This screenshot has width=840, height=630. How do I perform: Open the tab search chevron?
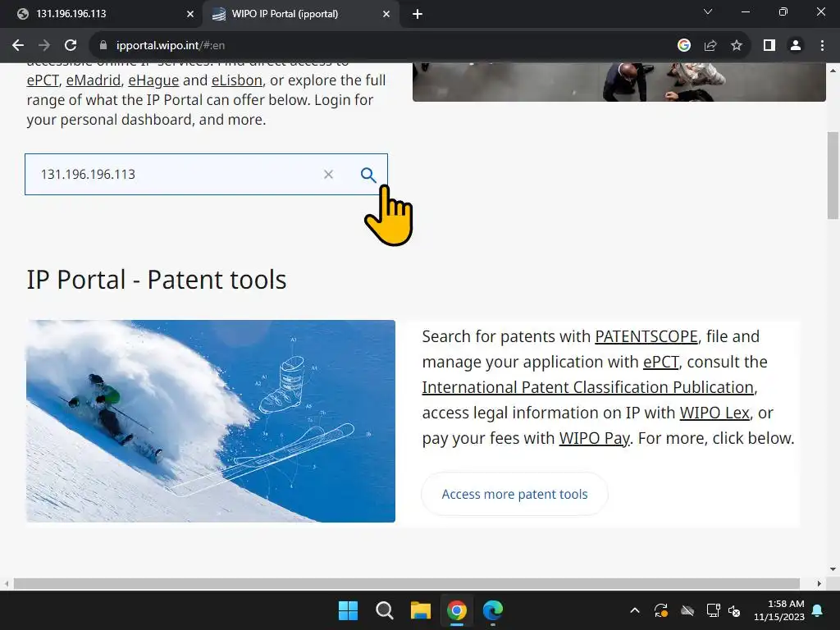click(x=708, y=11)
